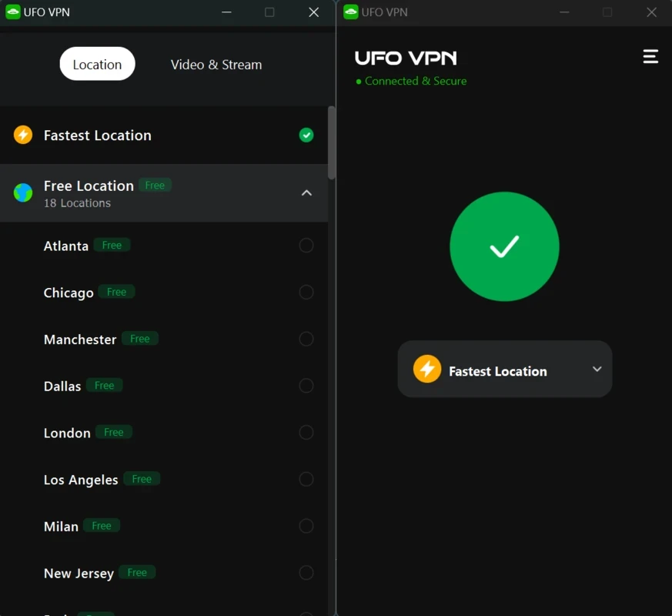This screenshot has height=616, width=672.
Task: Click the Los Angeles location name
Action: click(x=81, y=480)
